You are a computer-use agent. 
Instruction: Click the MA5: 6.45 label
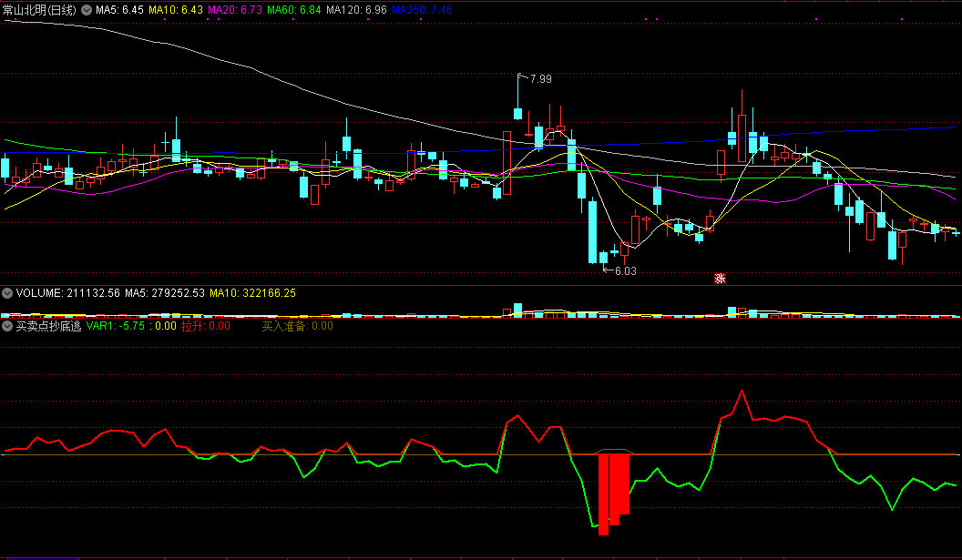pyautogui.click(x=119, y=10)
